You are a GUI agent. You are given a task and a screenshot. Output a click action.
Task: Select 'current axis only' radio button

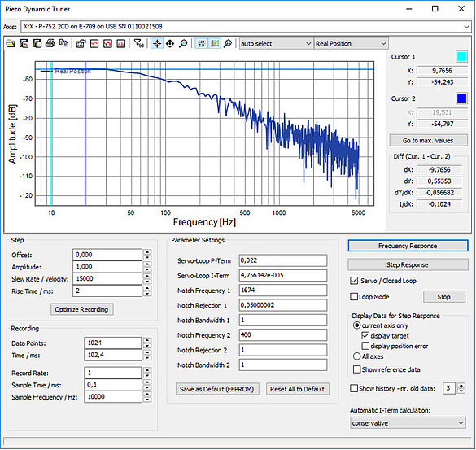click(x=357, y=325)
